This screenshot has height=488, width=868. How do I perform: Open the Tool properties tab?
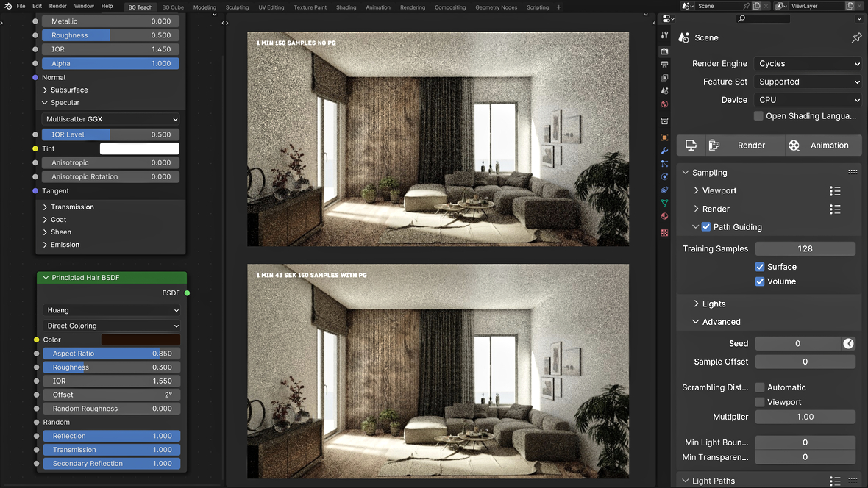tap(665, 35)
